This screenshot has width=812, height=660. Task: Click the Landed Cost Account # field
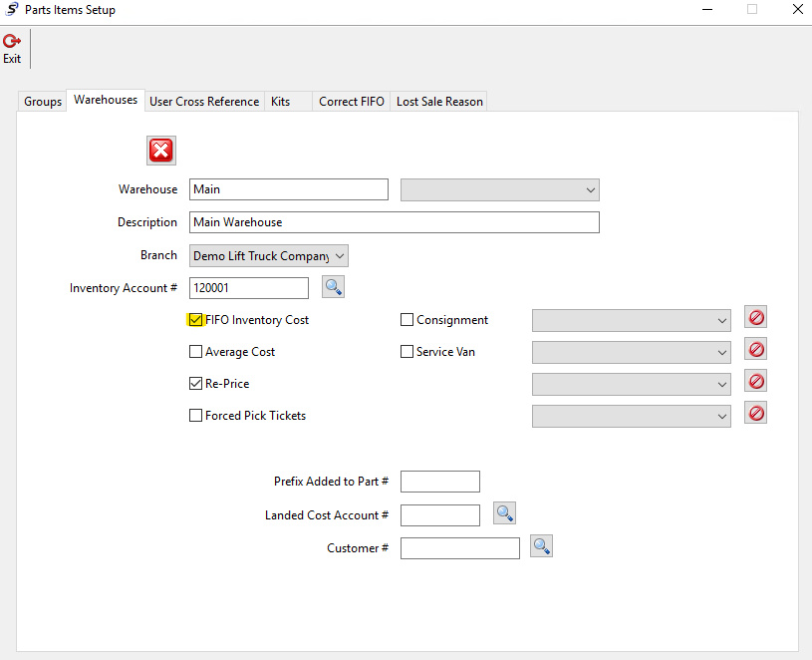[x=440, y=515]
